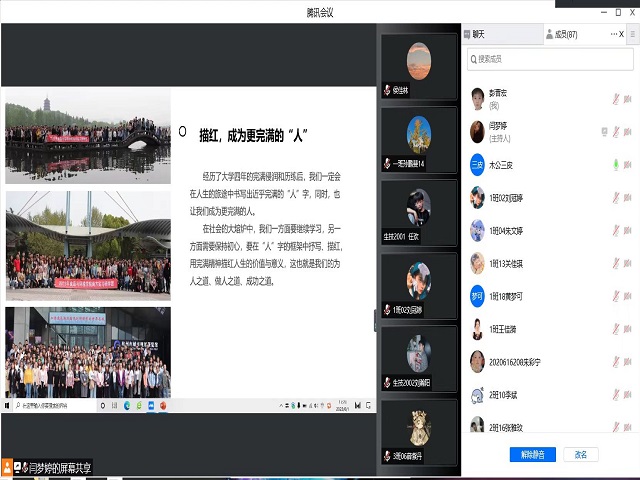
Task: Select the 3班06 video tile at bottom
Action: click(x=419, y=433)
